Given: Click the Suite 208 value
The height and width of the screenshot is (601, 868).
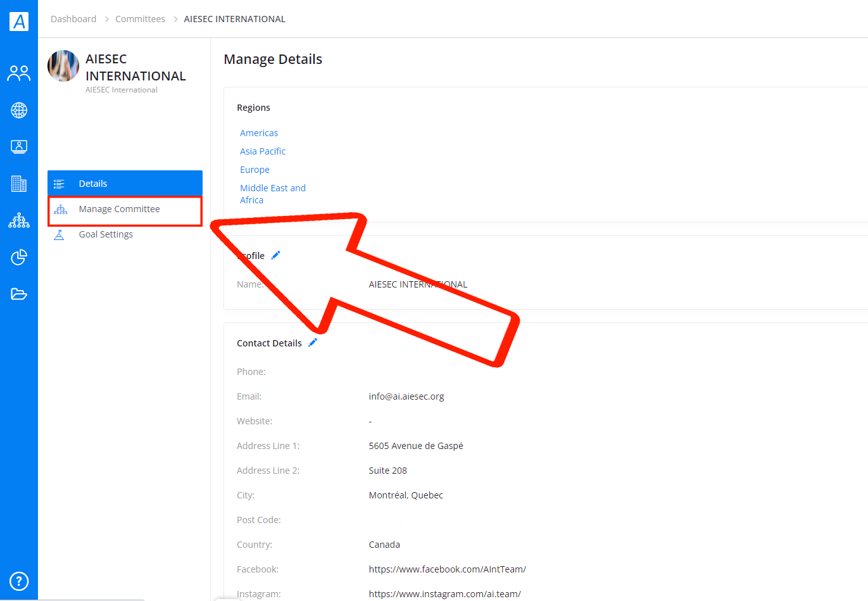Looking at the screenshot, I should (x=387, y=471).
